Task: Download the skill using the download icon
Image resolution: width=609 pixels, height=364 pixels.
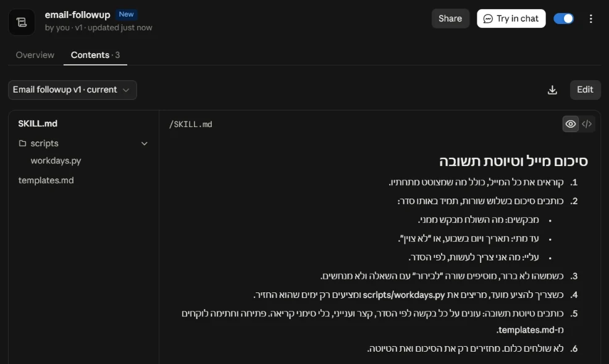Action: [x=552, y=90]
